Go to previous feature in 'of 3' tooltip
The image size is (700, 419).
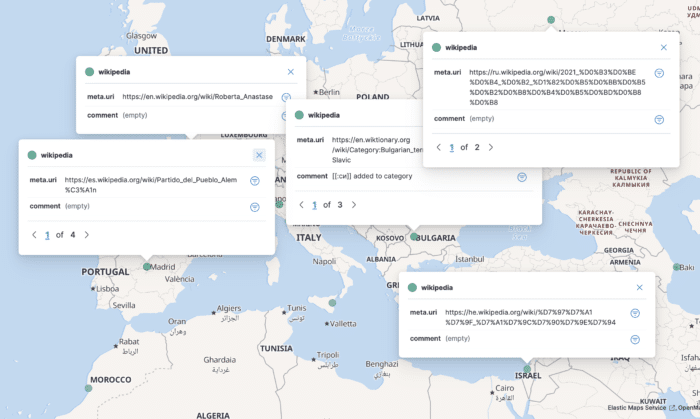coord(301,205)
